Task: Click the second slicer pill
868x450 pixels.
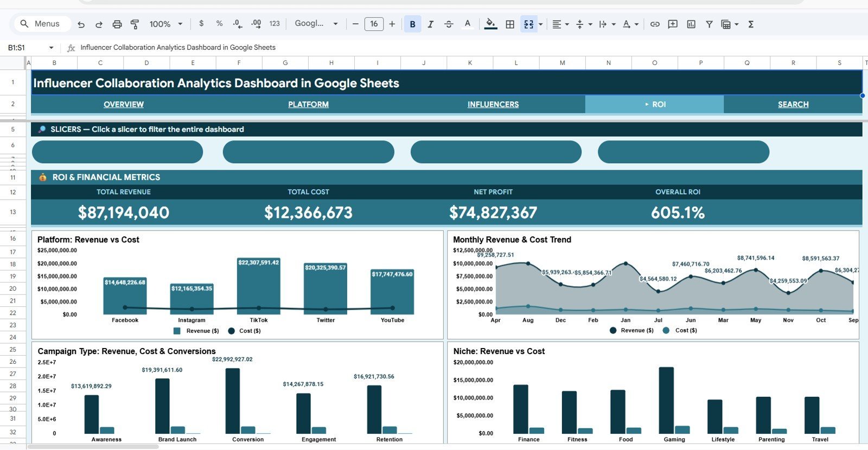Action: pos(308,152)
